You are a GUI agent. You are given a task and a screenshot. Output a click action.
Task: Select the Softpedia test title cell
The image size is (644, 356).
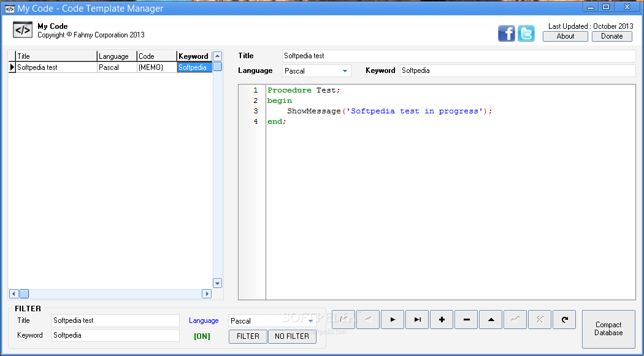(56, 67)
